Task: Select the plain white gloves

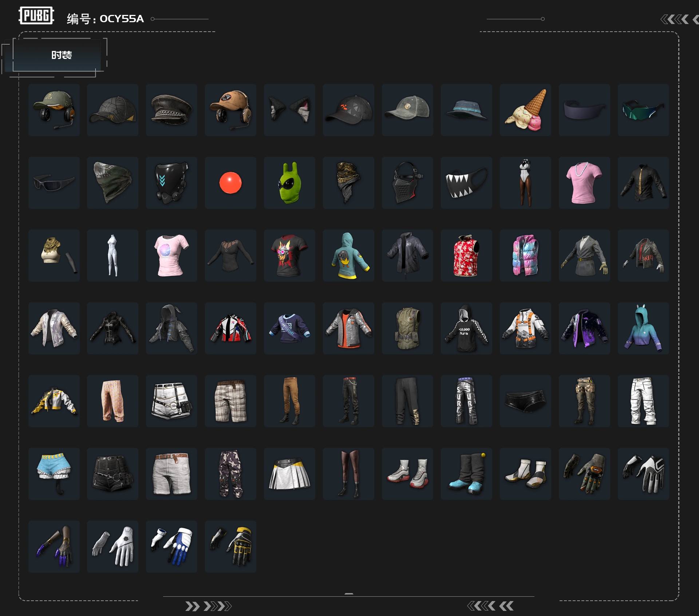Action: [112, 547]
